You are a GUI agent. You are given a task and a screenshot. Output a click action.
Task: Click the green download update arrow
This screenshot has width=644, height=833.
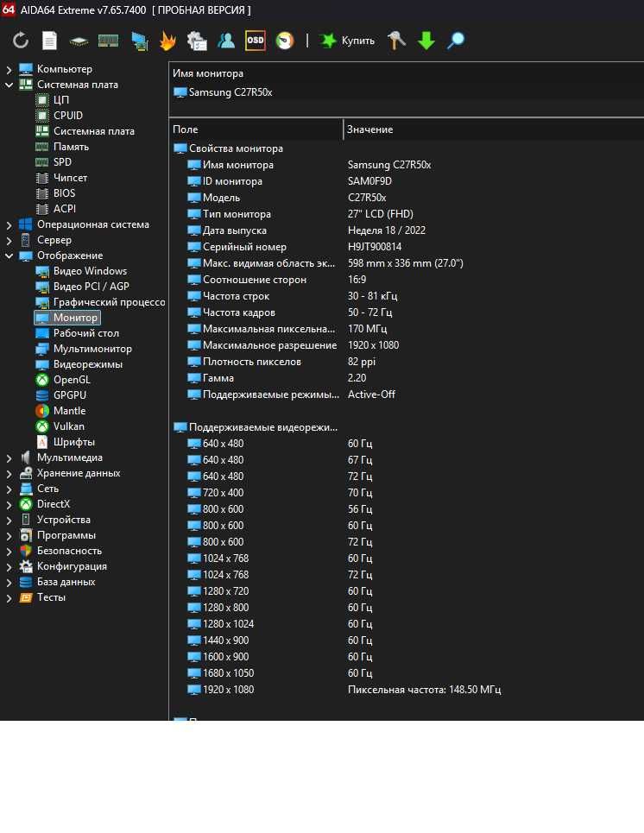[426, 41]
